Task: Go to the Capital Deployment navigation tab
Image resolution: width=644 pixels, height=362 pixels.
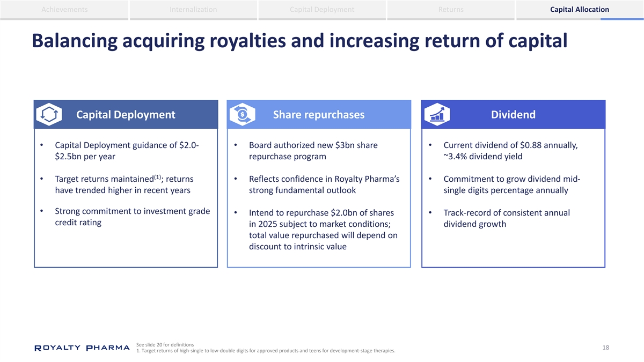Action: [x=322, y=10]
